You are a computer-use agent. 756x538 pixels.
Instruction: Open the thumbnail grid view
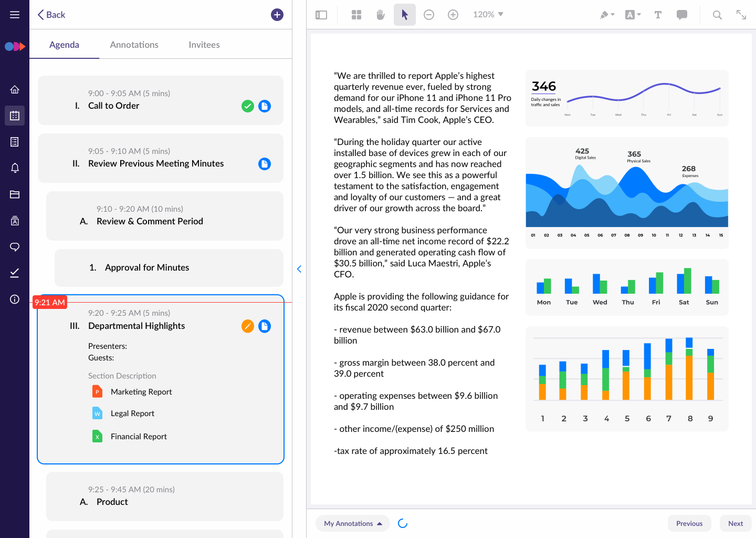click(x=356, y=15)
